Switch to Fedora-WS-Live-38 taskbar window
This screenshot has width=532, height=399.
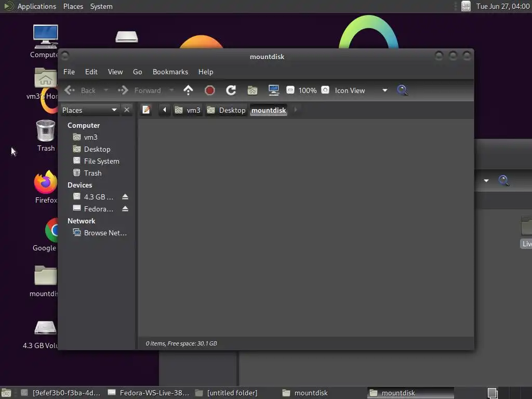coord(149,393)
